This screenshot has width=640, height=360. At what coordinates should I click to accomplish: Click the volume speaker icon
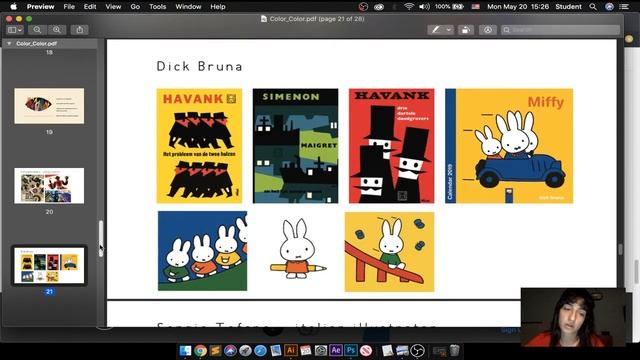tap(424, 7)
